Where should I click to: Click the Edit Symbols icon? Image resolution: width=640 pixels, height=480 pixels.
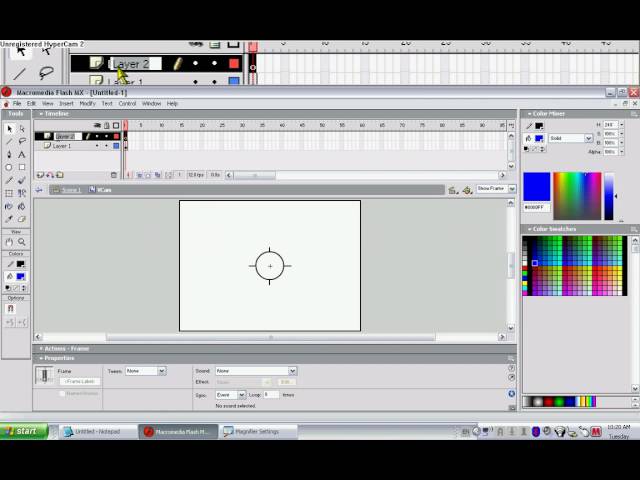point(467,190)
